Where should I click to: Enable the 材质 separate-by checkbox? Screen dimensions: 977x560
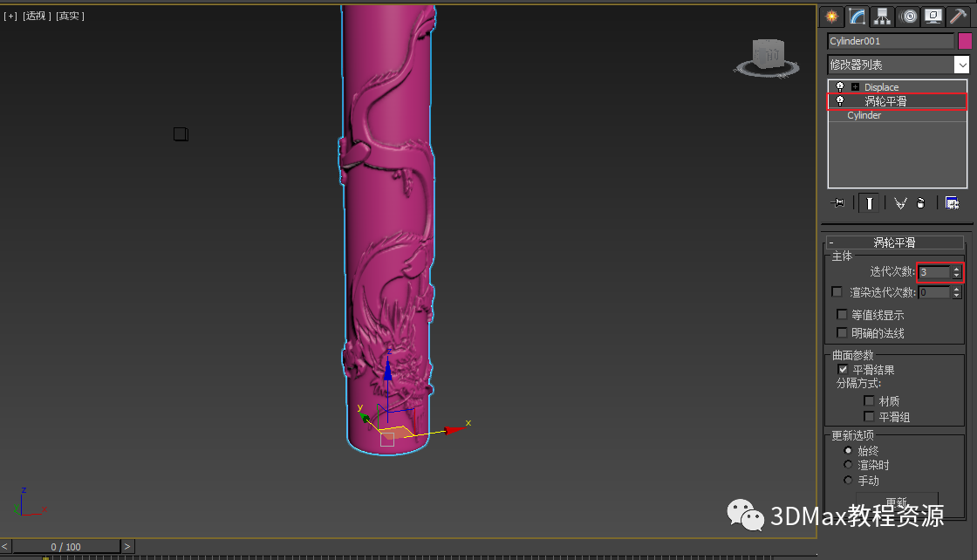point(869,400)
